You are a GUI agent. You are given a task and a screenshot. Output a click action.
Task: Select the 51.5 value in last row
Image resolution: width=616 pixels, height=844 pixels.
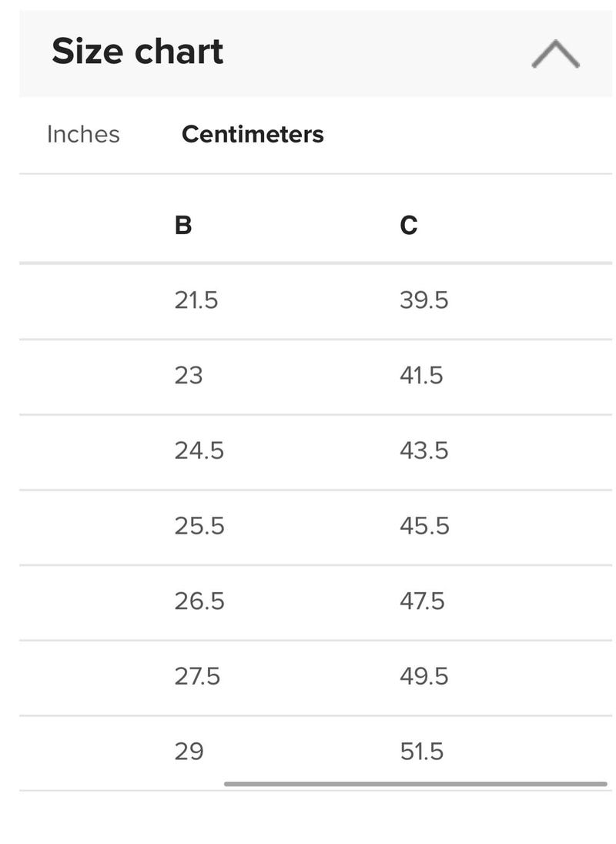click(422, 752)
